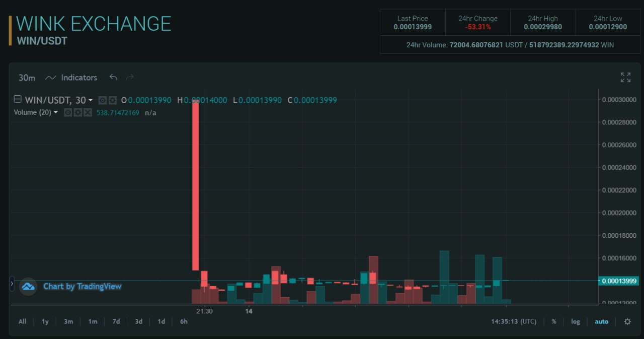Toggle log scale mode
Image resolution: width=644 pixels, height=339 pixels.
click(x=576, y=321)
